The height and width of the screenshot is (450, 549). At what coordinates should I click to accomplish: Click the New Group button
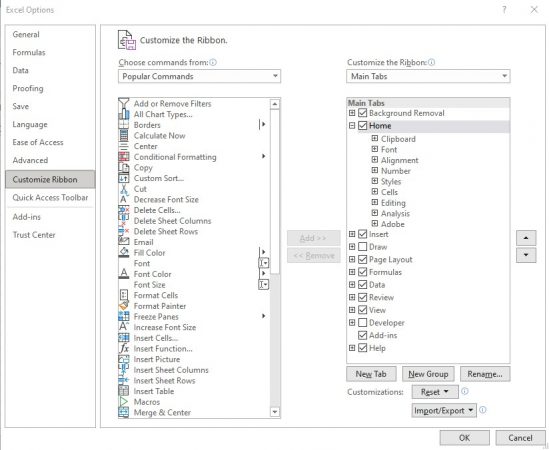point(428,374)
